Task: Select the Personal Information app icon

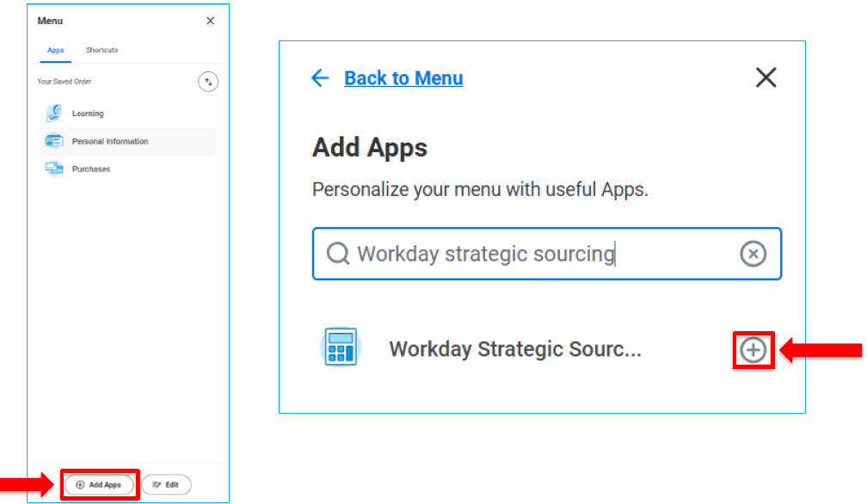Action: pos(54,141)
